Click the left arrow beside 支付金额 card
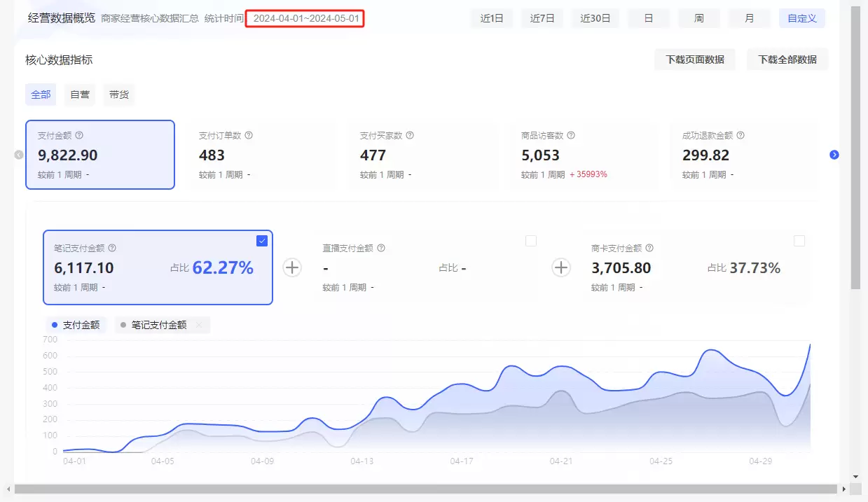868x502 pixels. (x=18, y=155)
